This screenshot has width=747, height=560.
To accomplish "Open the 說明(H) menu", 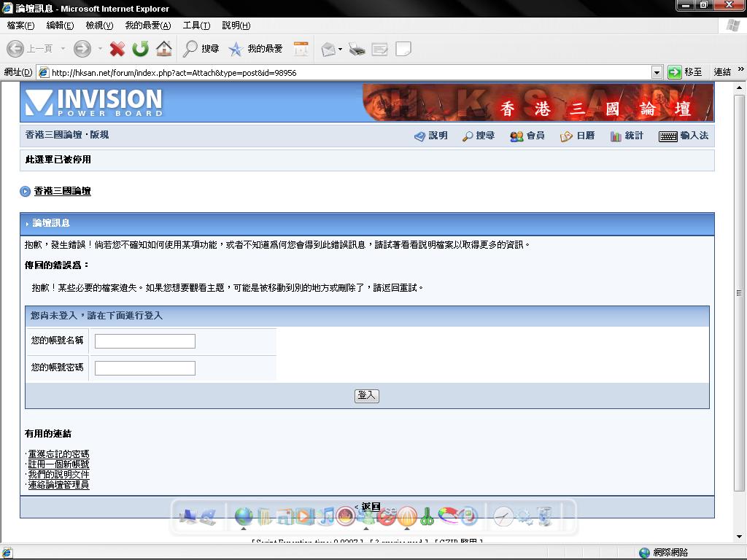I will point(236,26).
